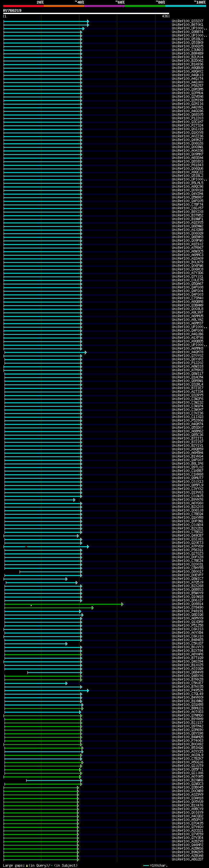Viewport: 209px width, 868px height.
Task: Click the red ~20% legend color bar
Action: click(x=23, y=6)
